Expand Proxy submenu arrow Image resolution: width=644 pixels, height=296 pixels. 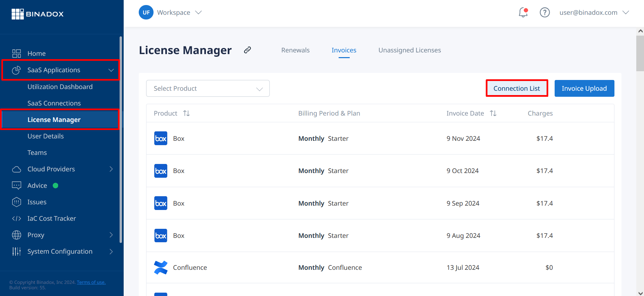pos(111,235)
